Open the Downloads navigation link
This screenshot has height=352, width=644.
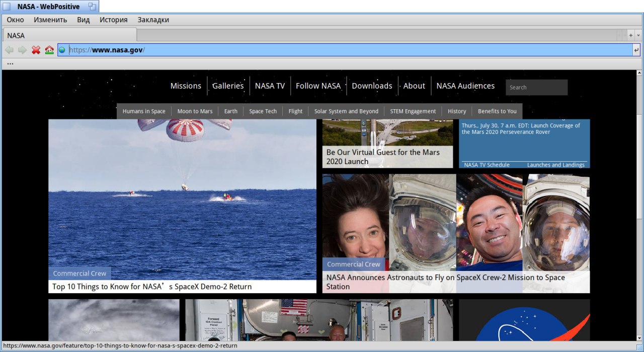click(x=372, y=86)
